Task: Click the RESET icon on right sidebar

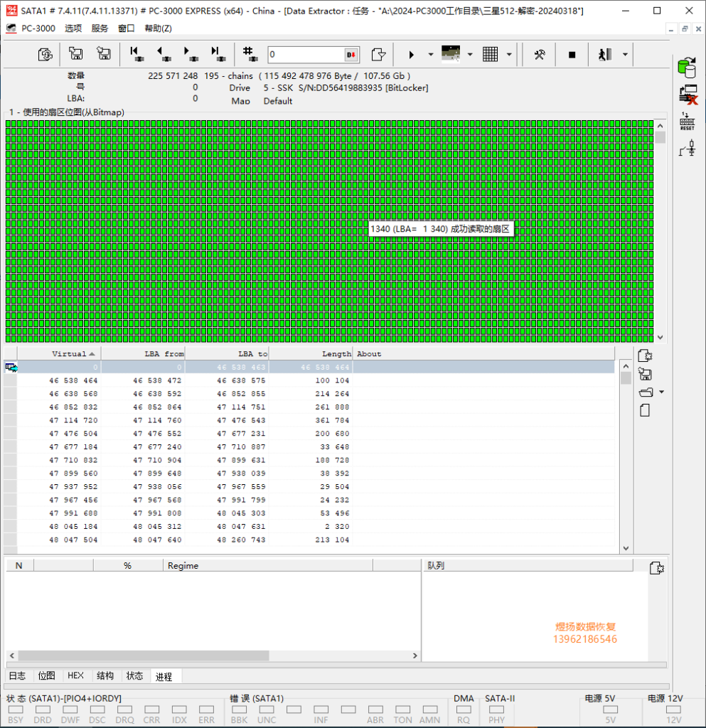Action: pos(687,121)
